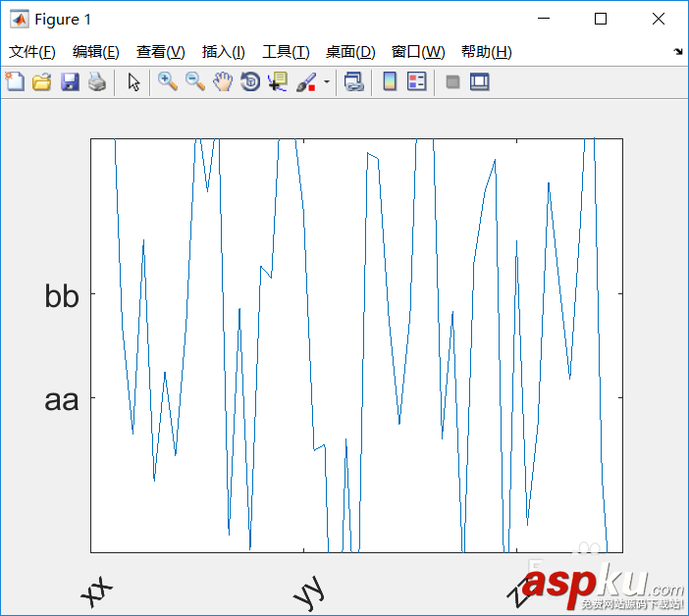
Task: Click the rotated 'yy' x-axis label
Action: click(x=309, y=593)
